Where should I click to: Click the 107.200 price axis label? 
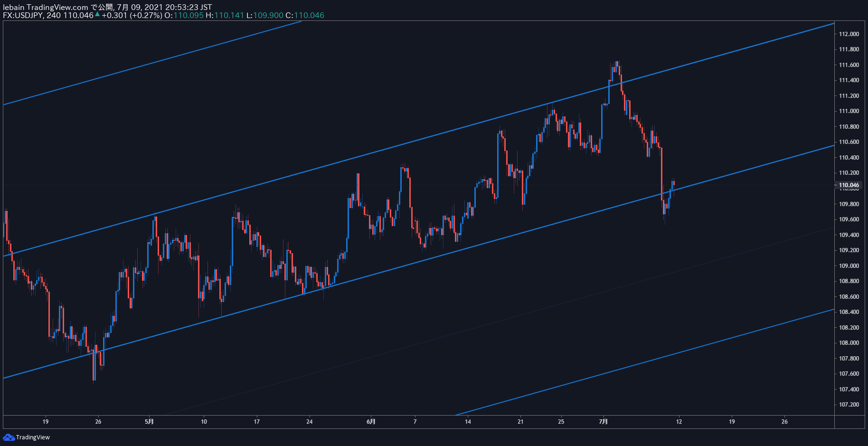[x=849, y=405]
